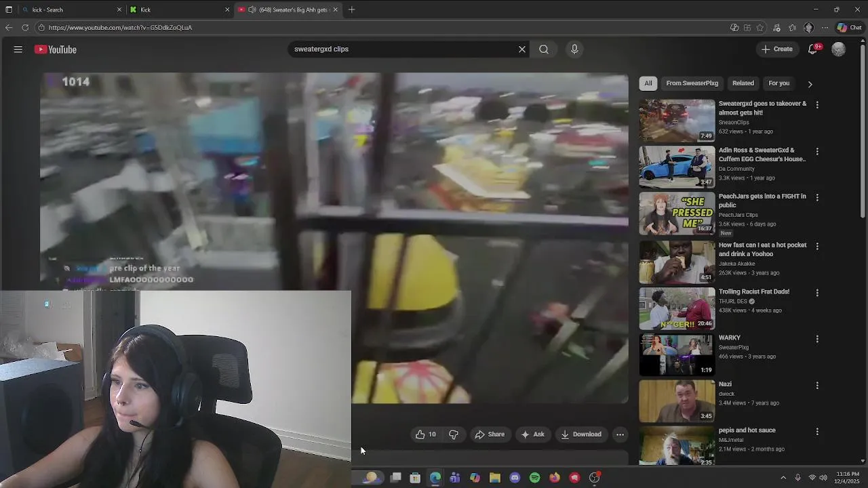Switch to the 'kick - Search' tab
868x488 pixels.
(x=71, y=9)
